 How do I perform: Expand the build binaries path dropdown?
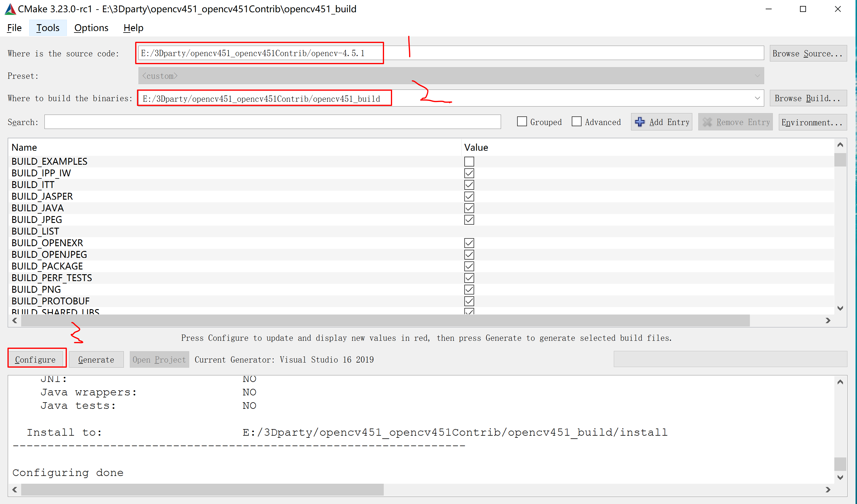(757, 98)
